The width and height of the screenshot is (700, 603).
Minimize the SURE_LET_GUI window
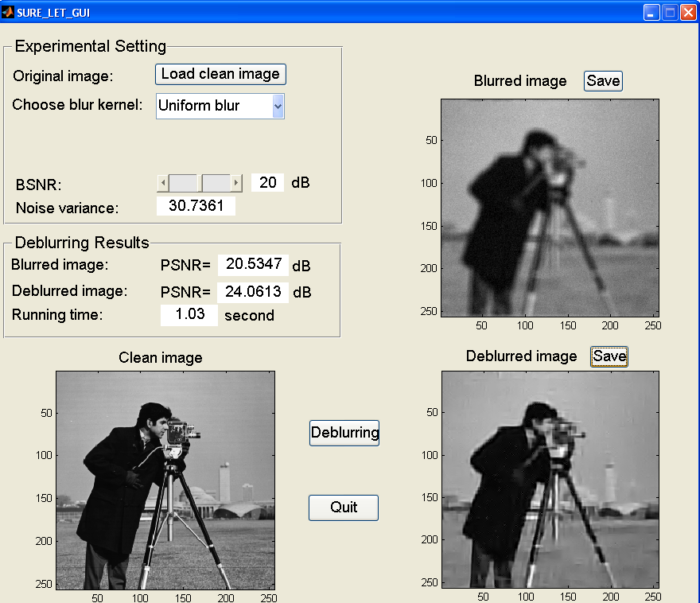point(651,12)
